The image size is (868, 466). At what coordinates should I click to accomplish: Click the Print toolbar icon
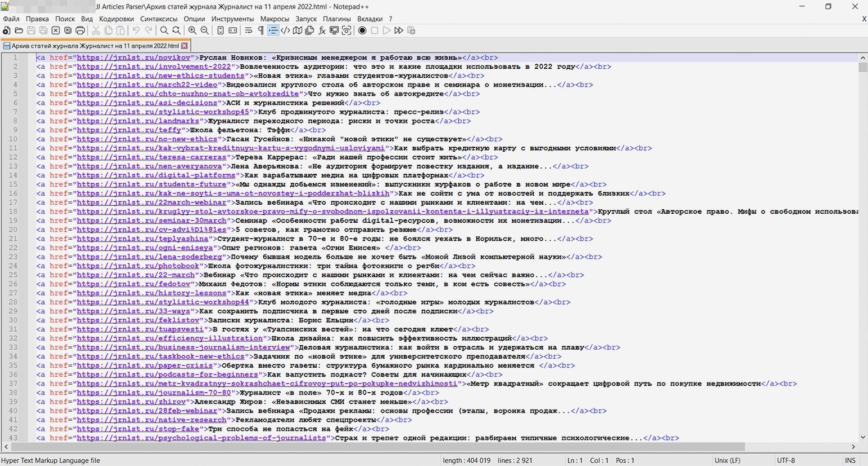coord(80,30)
